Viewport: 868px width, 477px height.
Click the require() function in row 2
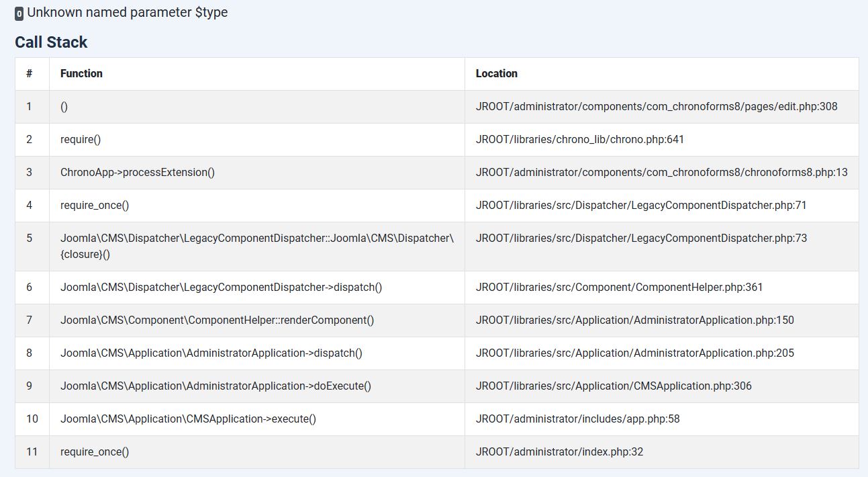click(80, 139)
